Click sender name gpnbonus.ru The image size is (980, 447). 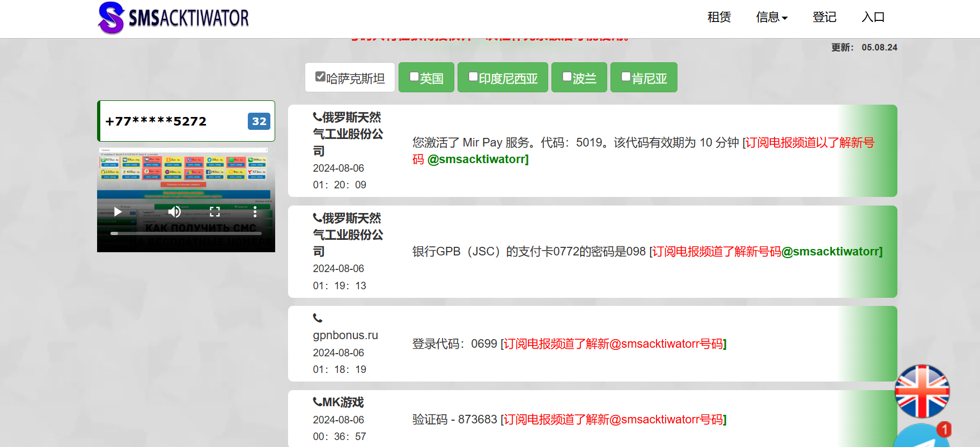tap(345, 335)
